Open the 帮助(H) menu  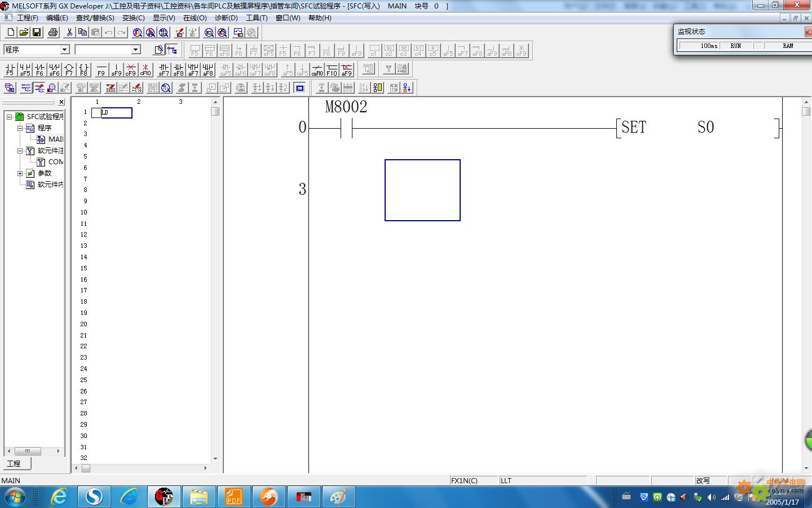[x=320, y=18]
